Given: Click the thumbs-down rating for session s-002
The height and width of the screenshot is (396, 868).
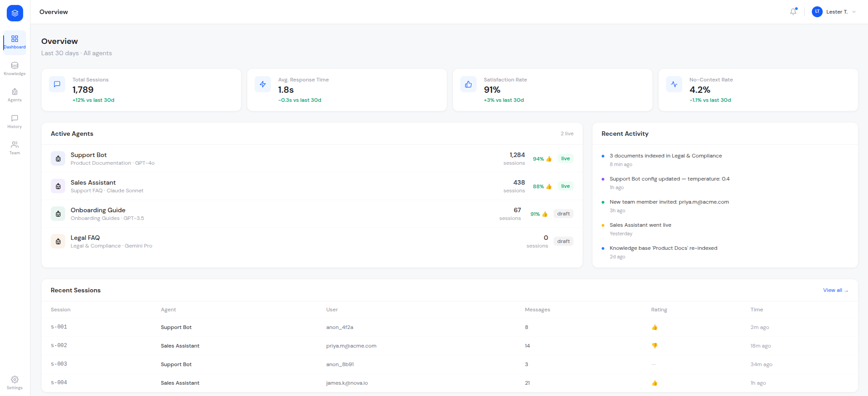Looking at the screenshot, I should click(x=655, y=346).
